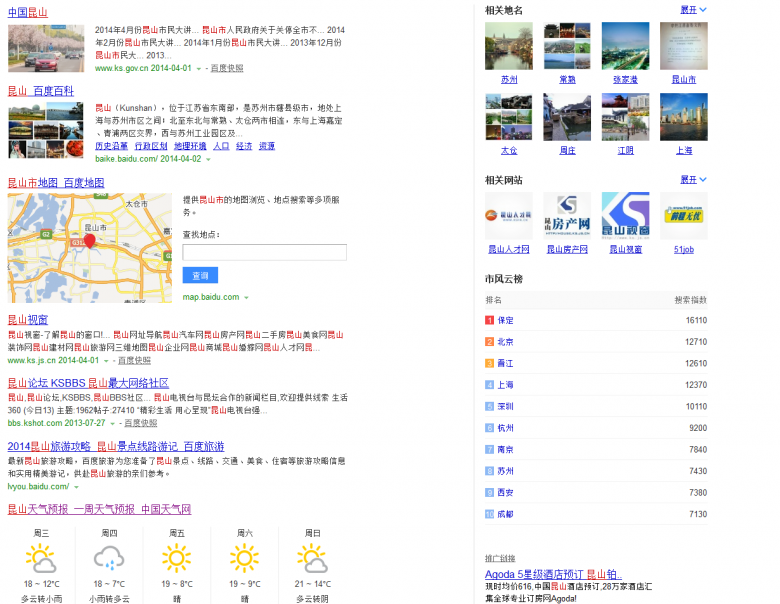Open the 苏州 related place link
Image resolution: width=780 pixels, height=604 pixels.
pos(509,80)
